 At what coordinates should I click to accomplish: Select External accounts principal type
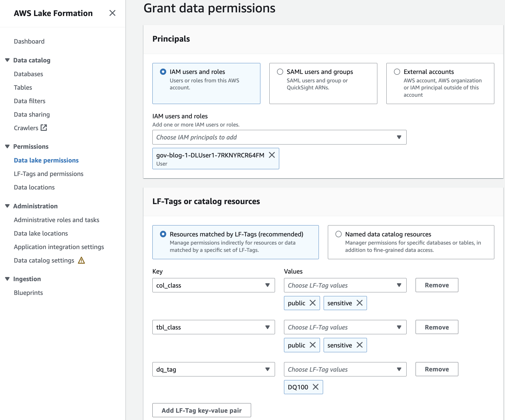[397, 72]
